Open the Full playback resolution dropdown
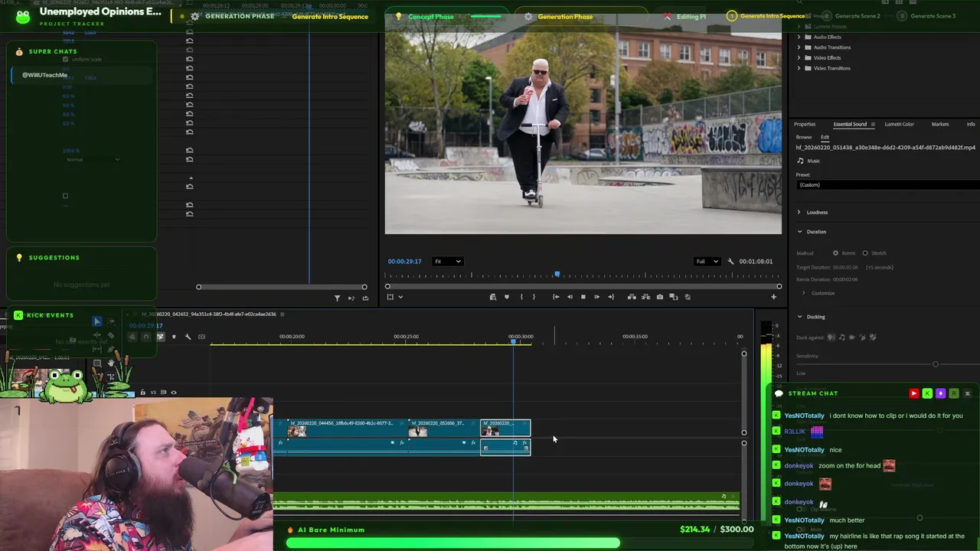 (707, 262)
